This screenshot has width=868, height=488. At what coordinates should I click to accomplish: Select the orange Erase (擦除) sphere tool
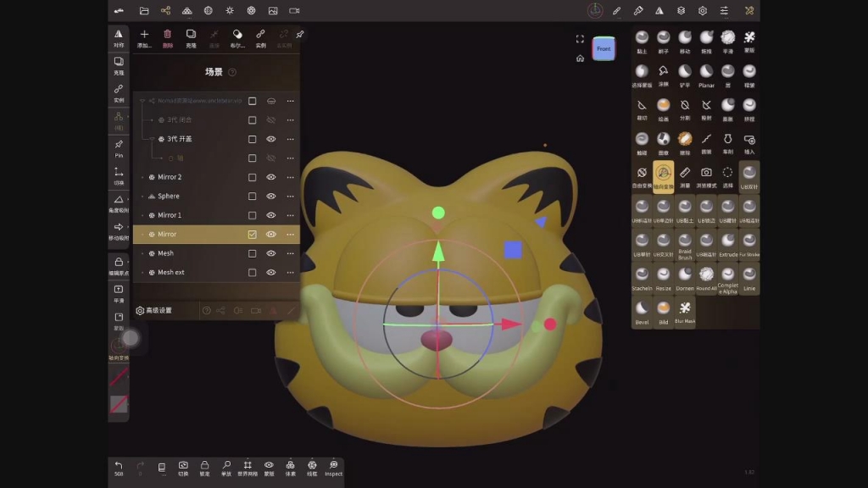(685, 142)
